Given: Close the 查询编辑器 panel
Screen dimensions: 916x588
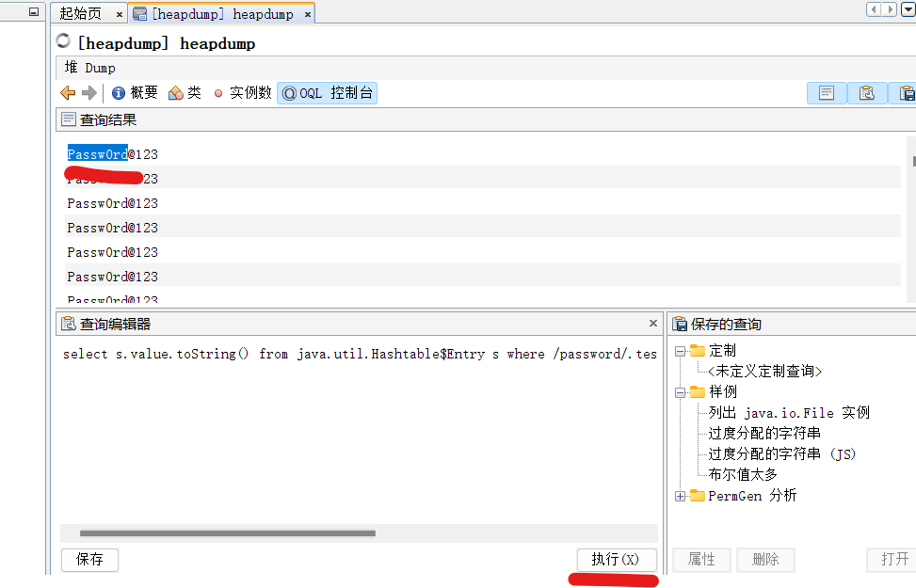Looking at the screenshot, I should [x=652, y=323].
